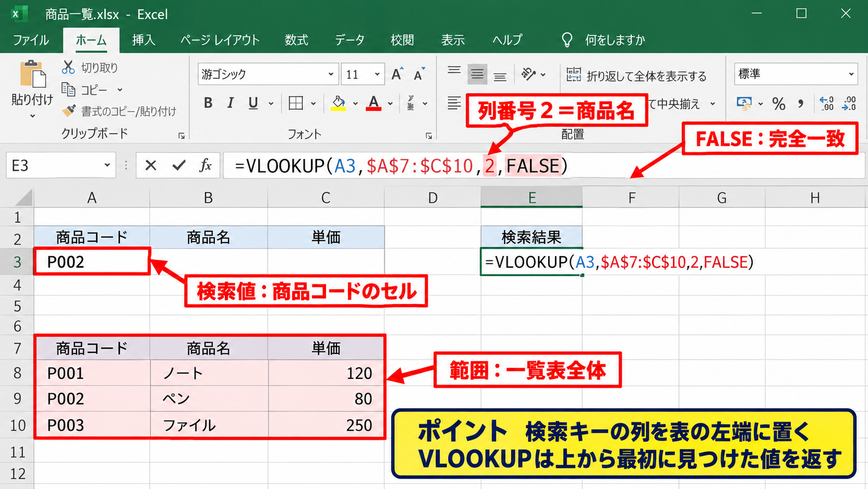The image size is (868, 489).
Task: Select the Format Painter (書式のコピー/貼り付け) brush
Action: [69, 111]
